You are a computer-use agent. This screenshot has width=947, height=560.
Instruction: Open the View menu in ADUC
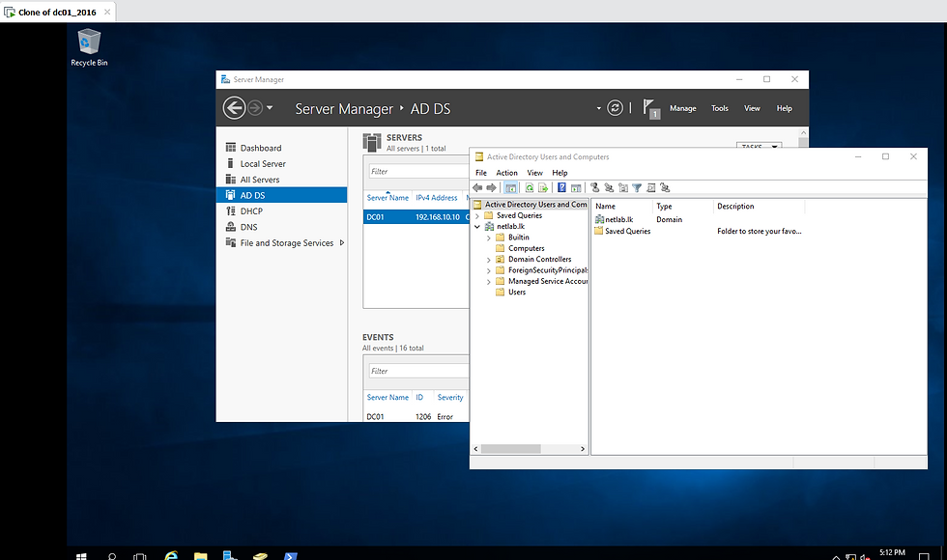[x=534, y=173]
